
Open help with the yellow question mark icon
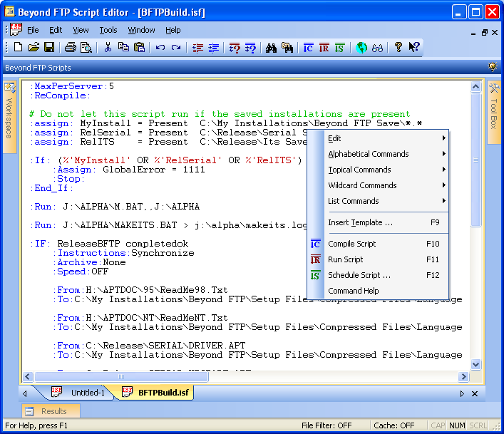(x=398, y=48)
